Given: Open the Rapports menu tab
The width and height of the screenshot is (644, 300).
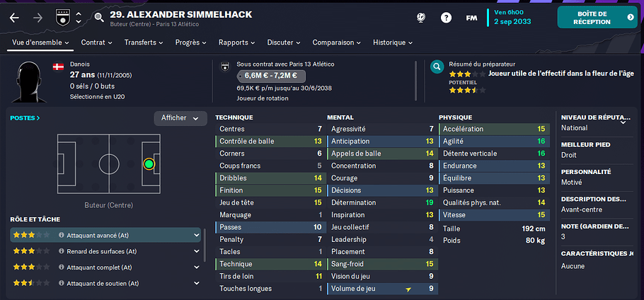Looking at the screenshot, I should point(237,42).
